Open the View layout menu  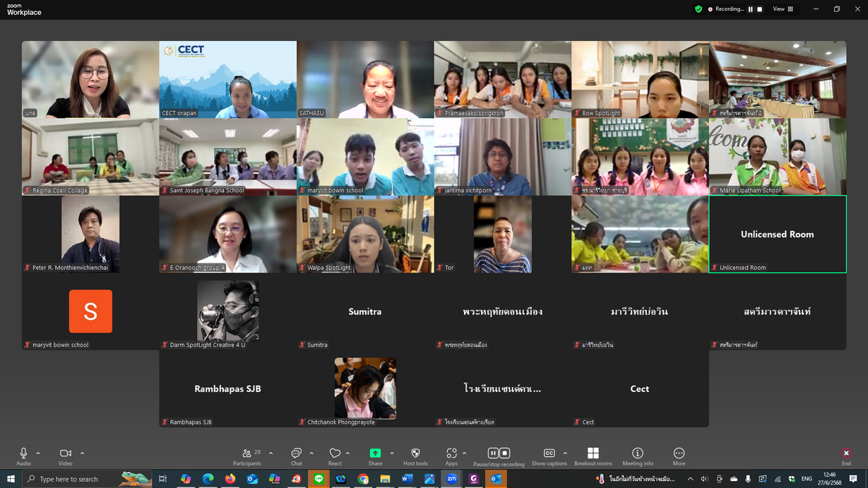tap(783, 9)
